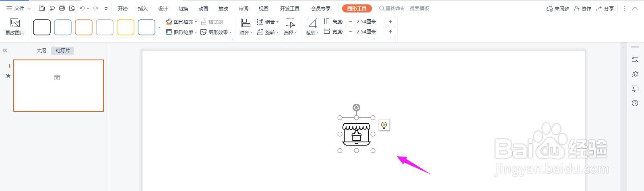Viewport: 644px width, 191px height.
Task: Open the size dialog launcher
Action: point(394,39)
